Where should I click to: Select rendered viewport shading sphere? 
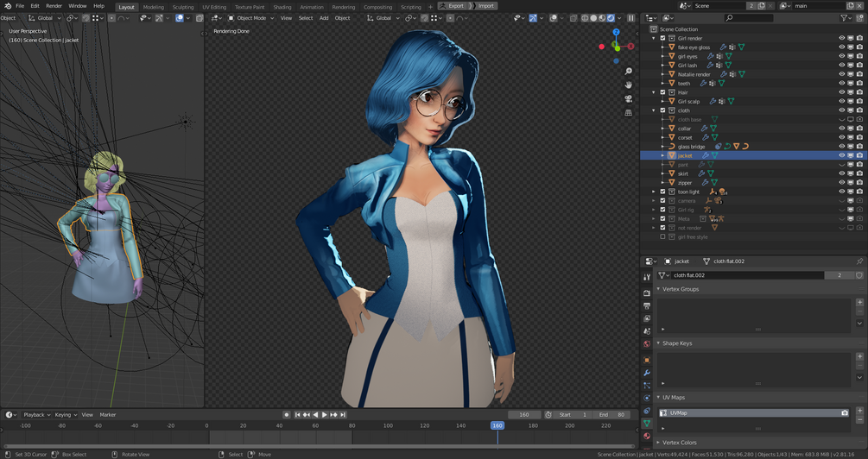coord(611,18)
